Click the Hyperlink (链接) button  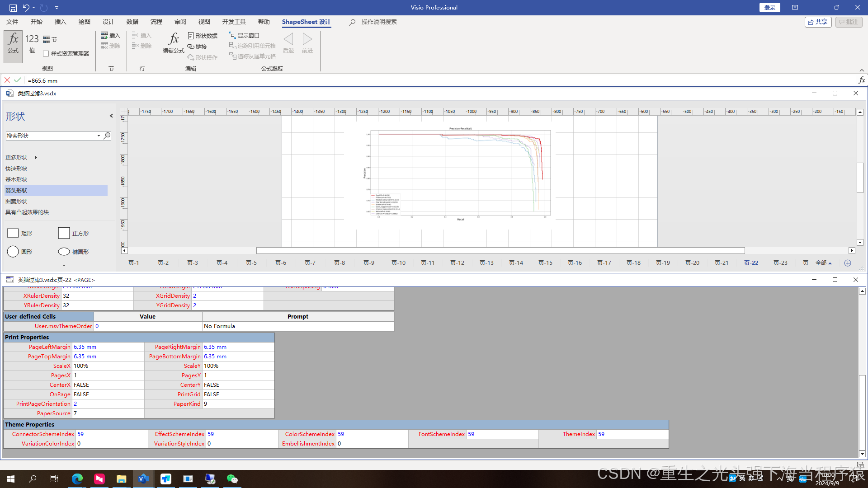197,47
